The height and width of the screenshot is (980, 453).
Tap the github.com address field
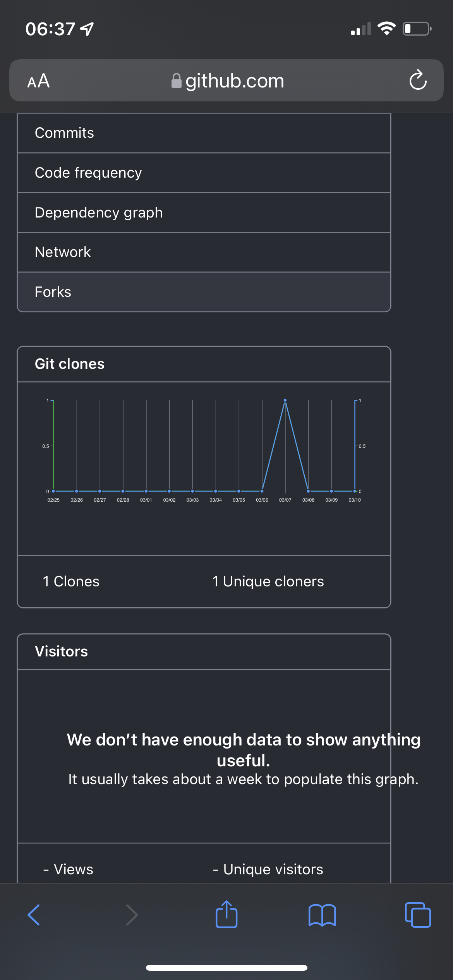(x=226, y=81)
